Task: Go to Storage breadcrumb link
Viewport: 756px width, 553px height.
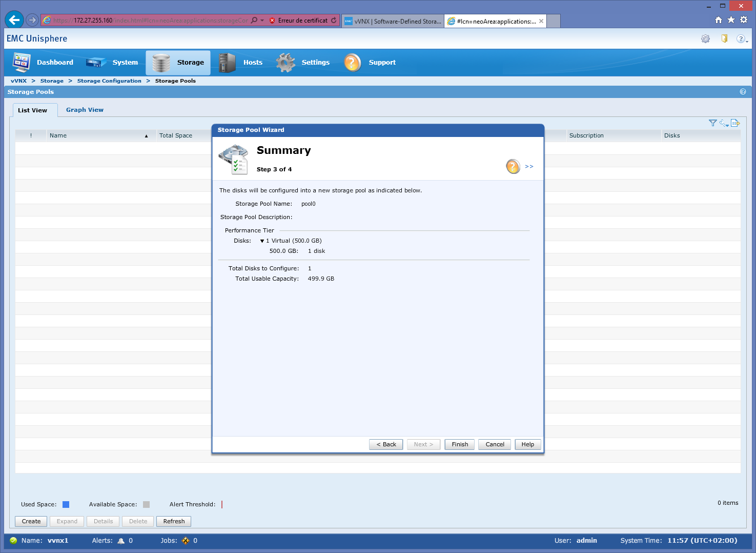Action: (52, 81)
